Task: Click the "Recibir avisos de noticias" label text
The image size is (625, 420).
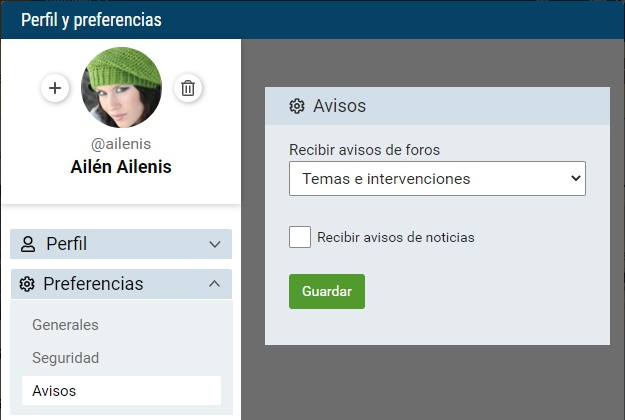Action: 395,238
